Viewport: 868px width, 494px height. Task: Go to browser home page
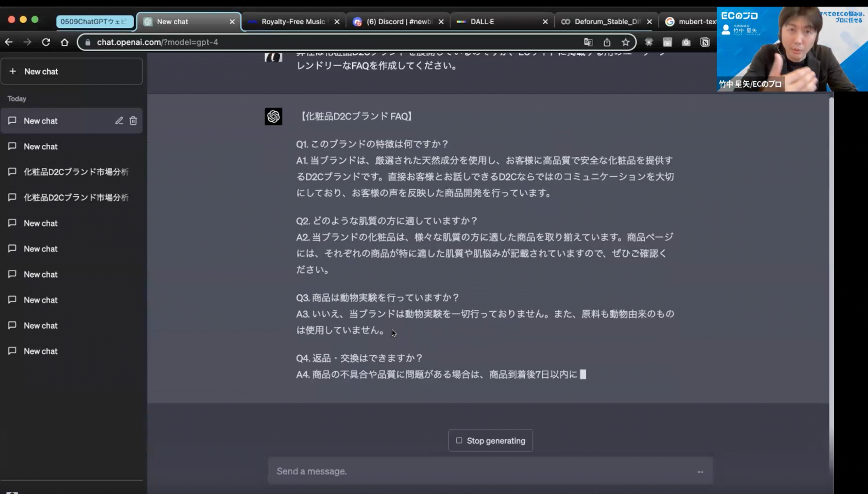pos(64,42)
